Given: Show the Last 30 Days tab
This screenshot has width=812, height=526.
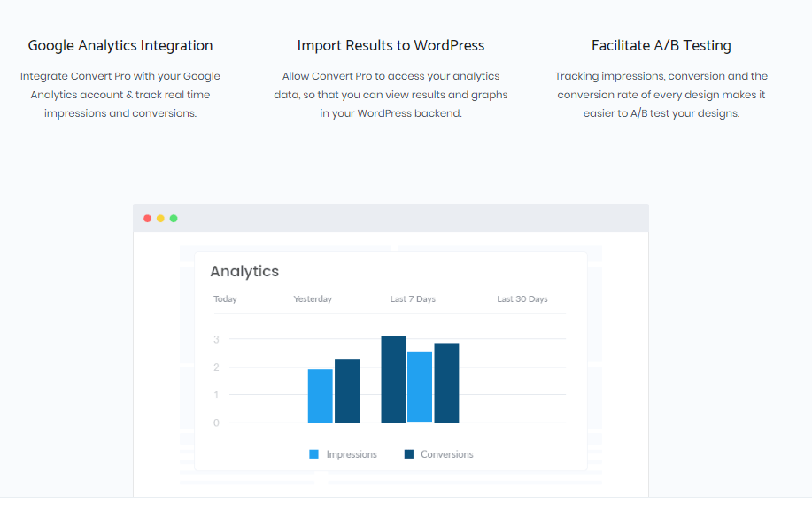Looking at the screenshot, I should click(x=522, y=298).
